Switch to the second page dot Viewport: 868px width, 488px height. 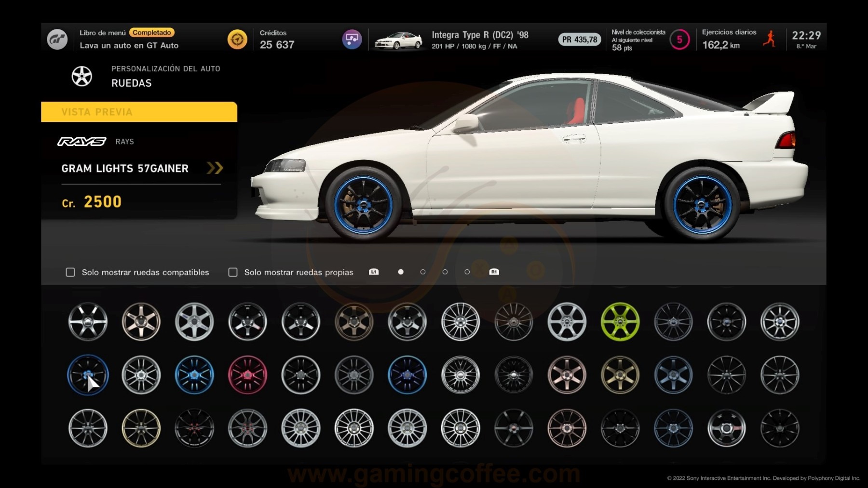coord(423,272)
